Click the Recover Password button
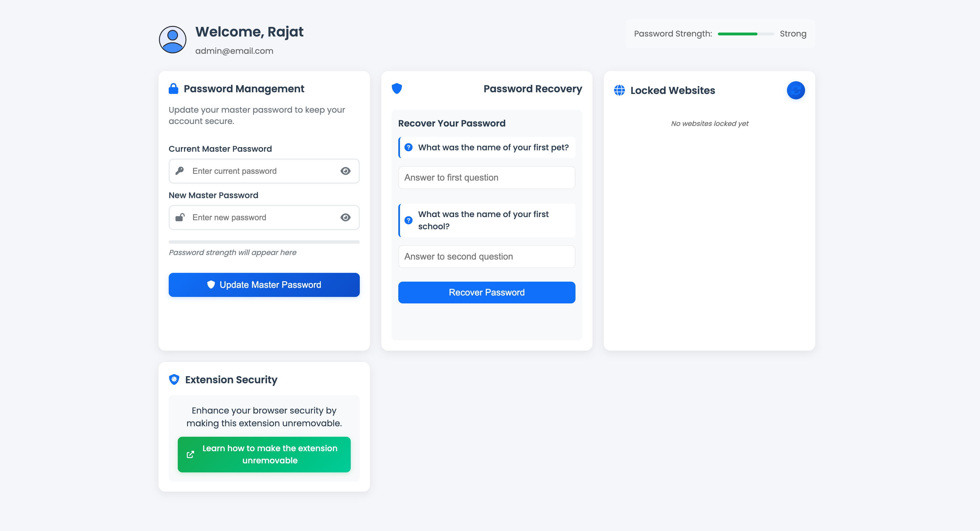The height and width of the screenshot is (531, 980). pyautogui.click(x=487, y=292)
